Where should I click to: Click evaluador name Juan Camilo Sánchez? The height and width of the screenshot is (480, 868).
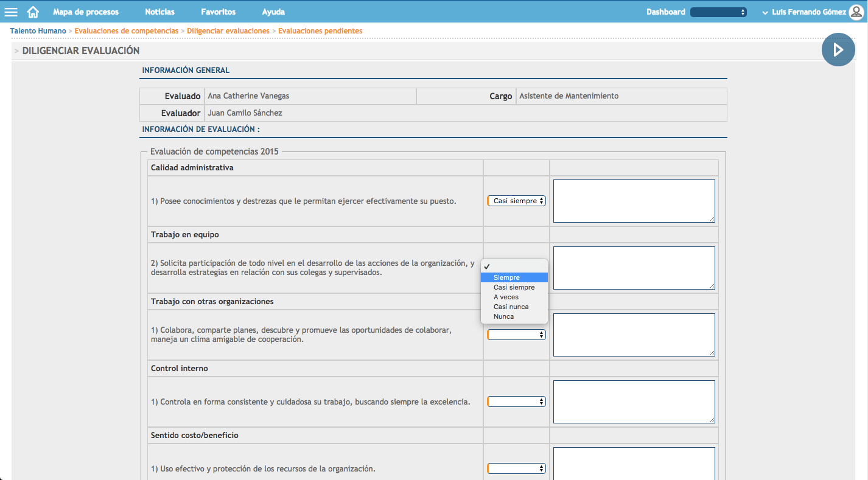coord(245,113)
